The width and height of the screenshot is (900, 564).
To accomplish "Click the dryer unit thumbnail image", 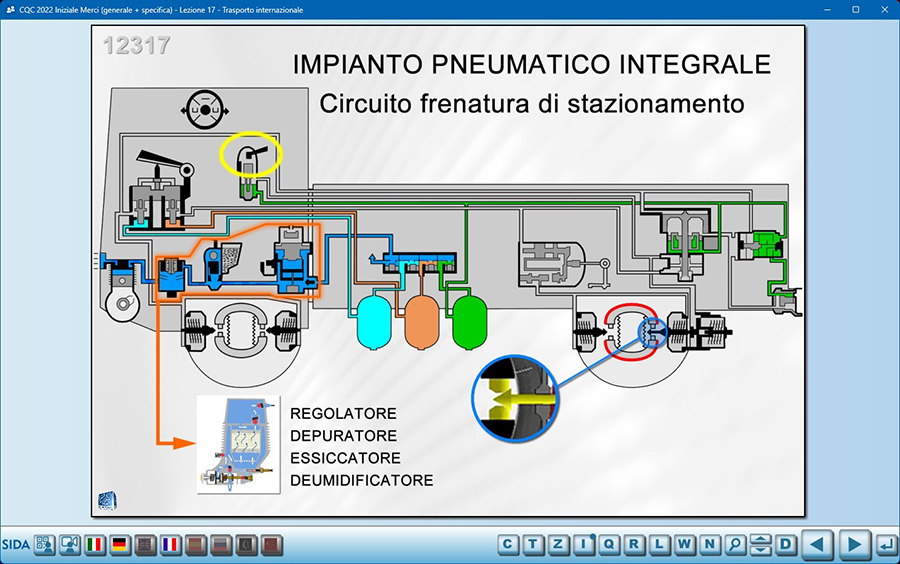I will 239,444.
